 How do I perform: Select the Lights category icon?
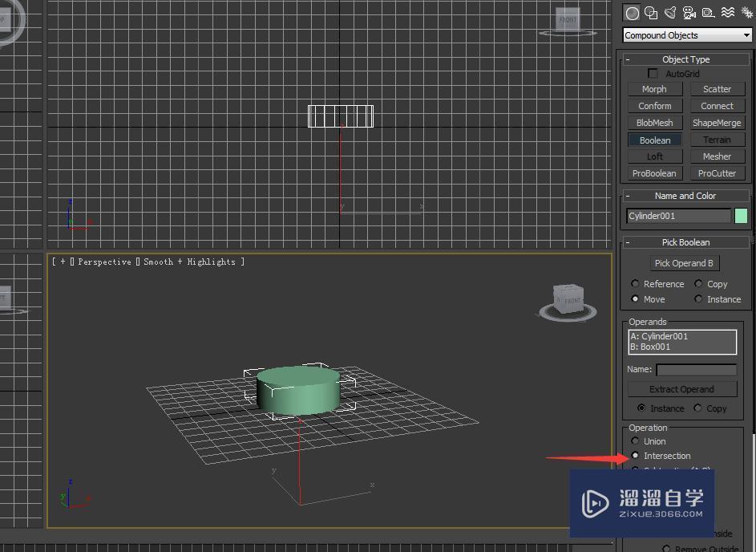[x=669, y=13]
